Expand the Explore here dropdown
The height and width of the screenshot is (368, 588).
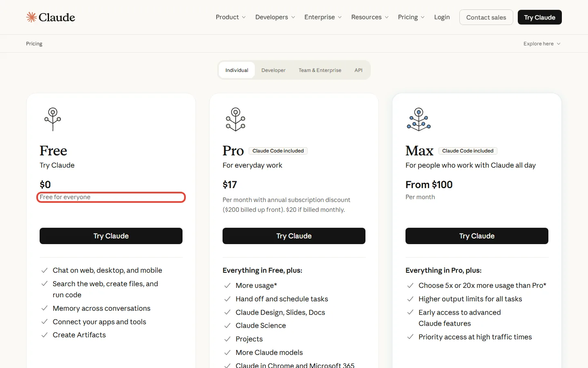[542, 44]
